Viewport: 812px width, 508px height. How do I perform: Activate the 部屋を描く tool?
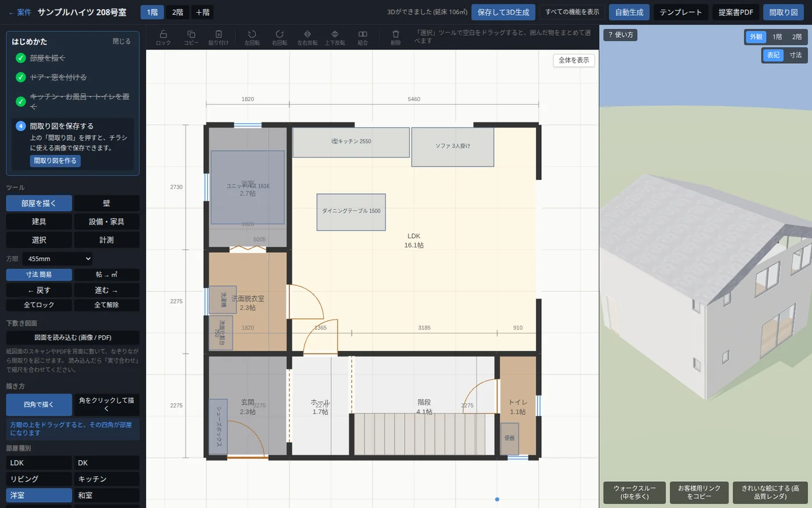[39, 203]
